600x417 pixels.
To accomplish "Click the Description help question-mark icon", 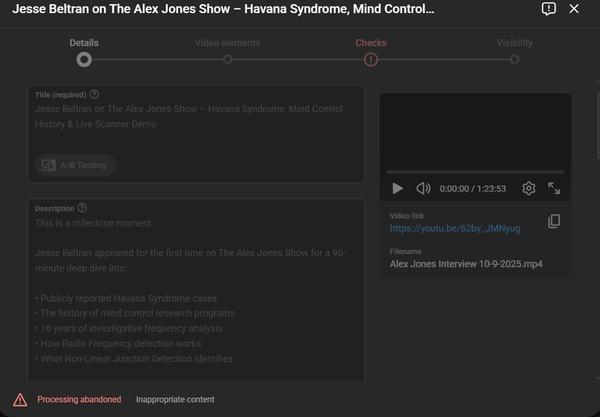I will [x=82, y=208].
